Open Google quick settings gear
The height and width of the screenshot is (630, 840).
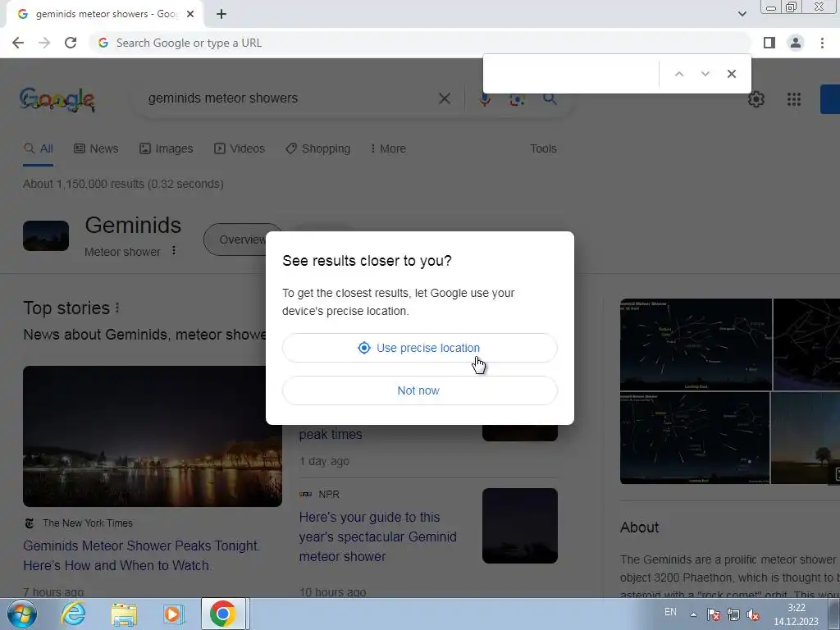click(756, 99)
